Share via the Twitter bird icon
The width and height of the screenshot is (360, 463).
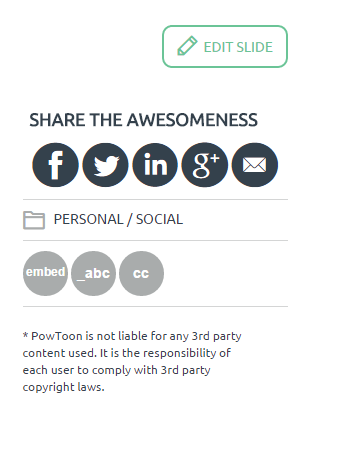(x=105, y=165)
